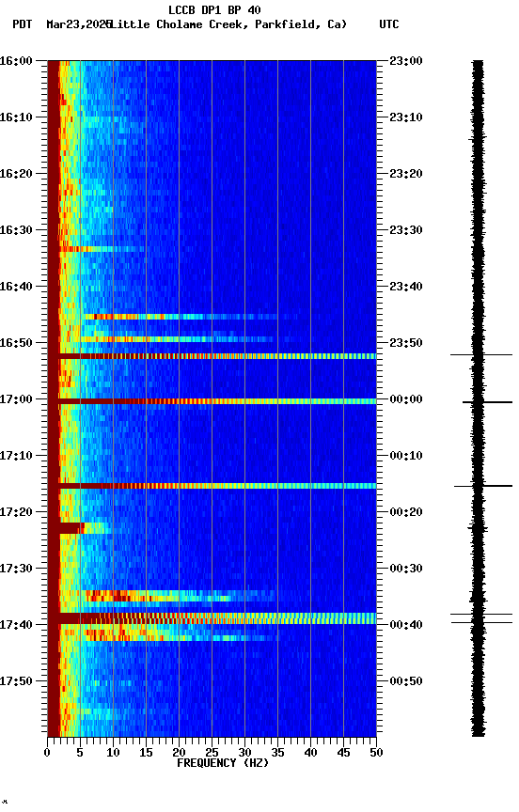
Task: Click the '23:10' UTC time label
Action: coord(406,117)
